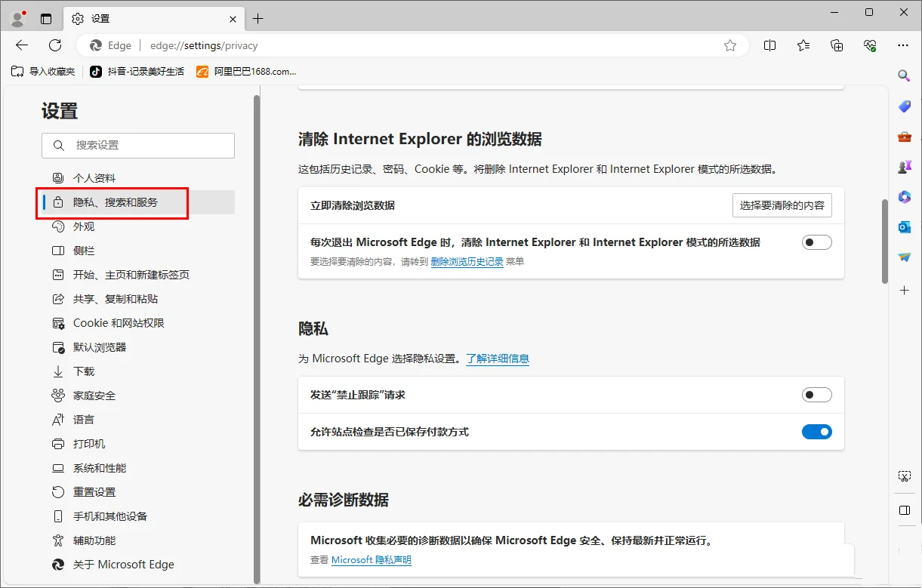Viewport: 922px width, 588px height.
Task: Click the main page vertical scrollbar thumb
Action: (x=885, y=242)
